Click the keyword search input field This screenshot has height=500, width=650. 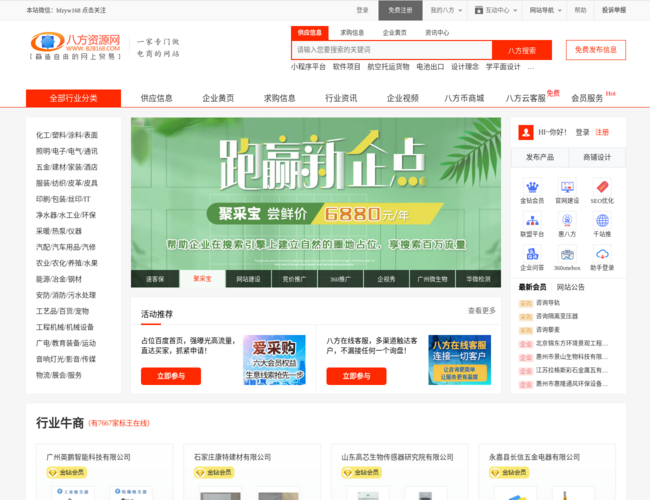click(x=392, y=50)
